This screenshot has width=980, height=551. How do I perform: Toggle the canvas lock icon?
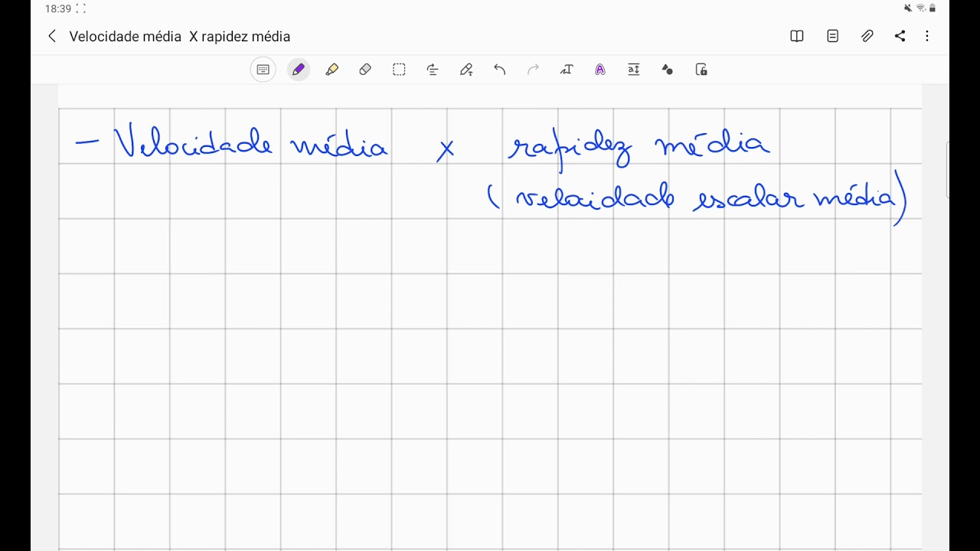click(701, 70)
